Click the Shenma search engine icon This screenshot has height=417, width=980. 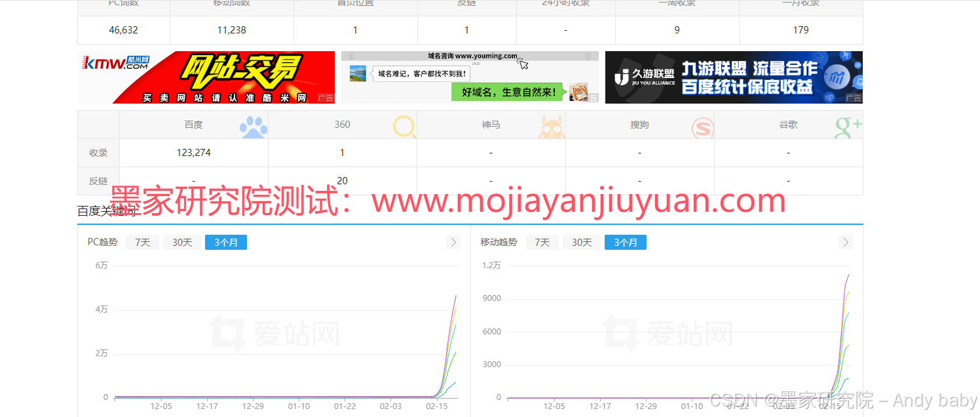click(x=552, y=127)
